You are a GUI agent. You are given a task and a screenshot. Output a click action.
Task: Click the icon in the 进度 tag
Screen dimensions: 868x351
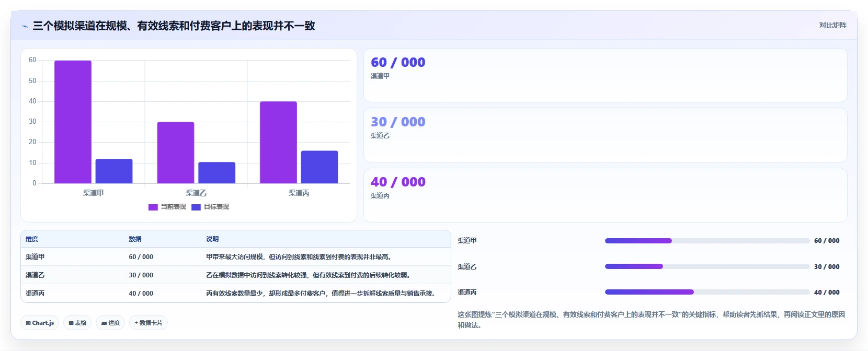point(104,323)
